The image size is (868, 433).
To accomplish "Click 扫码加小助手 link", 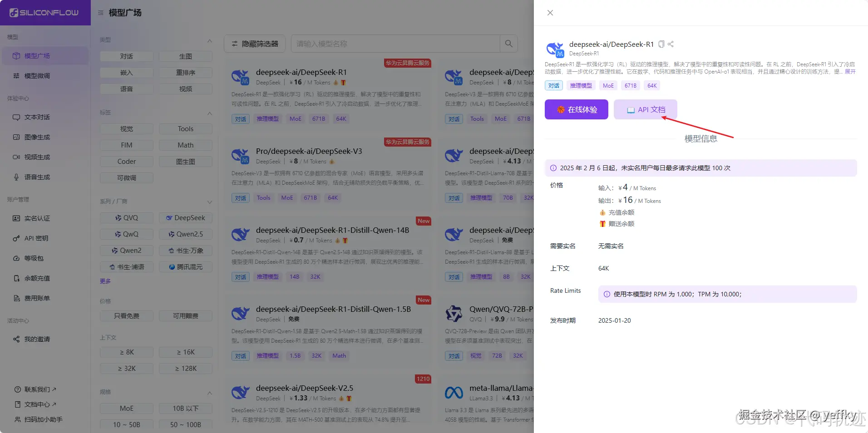I will 39,419.
